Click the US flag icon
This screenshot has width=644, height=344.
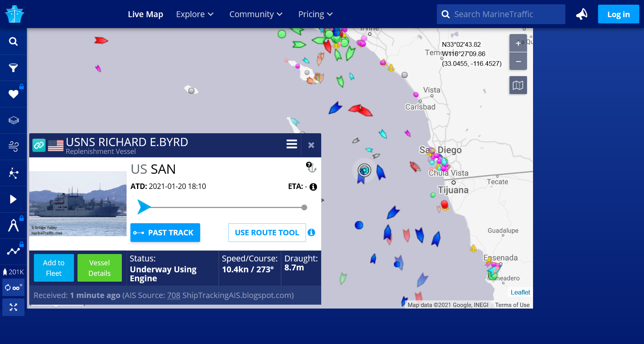[x=56, y=146]
